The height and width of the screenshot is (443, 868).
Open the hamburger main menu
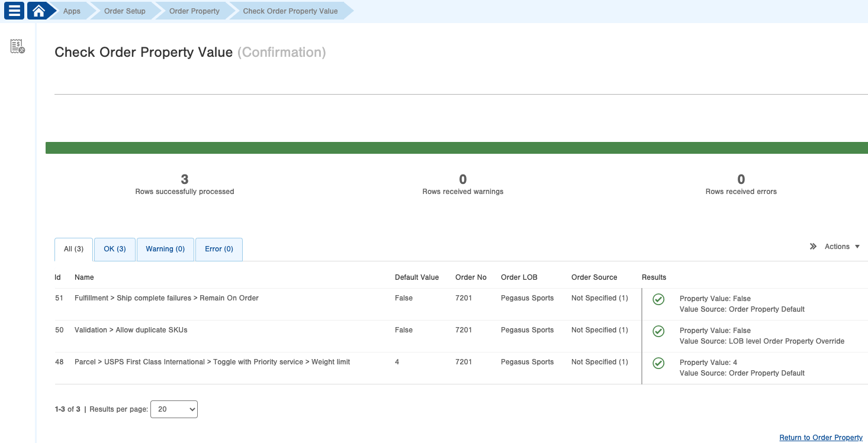14,11
